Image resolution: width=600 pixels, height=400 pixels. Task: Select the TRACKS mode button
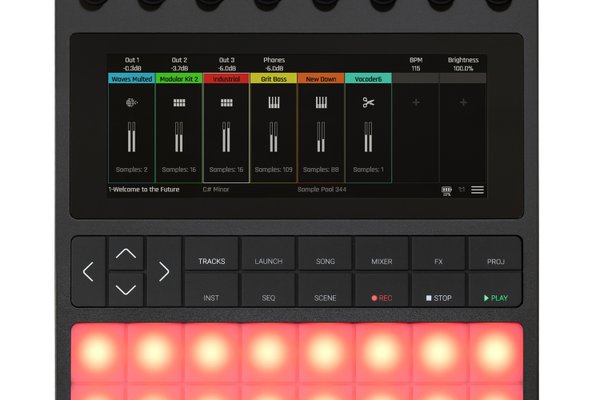click(212, 253)
